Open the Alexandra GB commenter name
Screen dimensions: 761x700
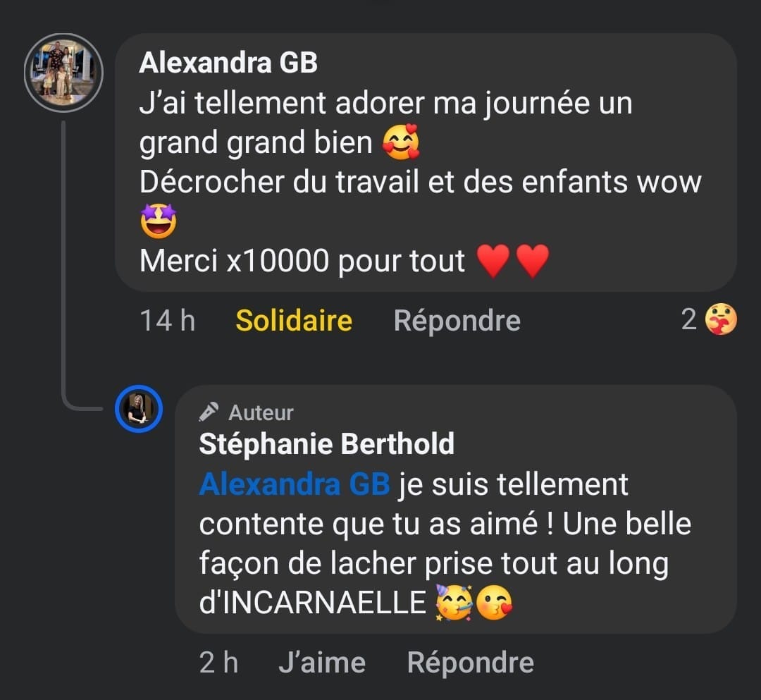[x=228, y=63]
